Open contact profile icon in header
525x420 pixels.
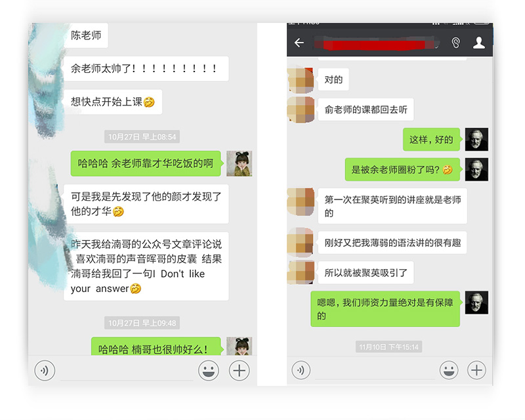click(x=479, y=43)
